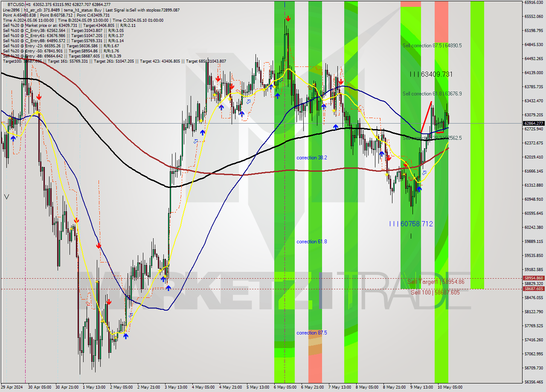Screen dimensions: 546x392
Task: Click the 60242.380 price axis label
Action: click(533, 227)
